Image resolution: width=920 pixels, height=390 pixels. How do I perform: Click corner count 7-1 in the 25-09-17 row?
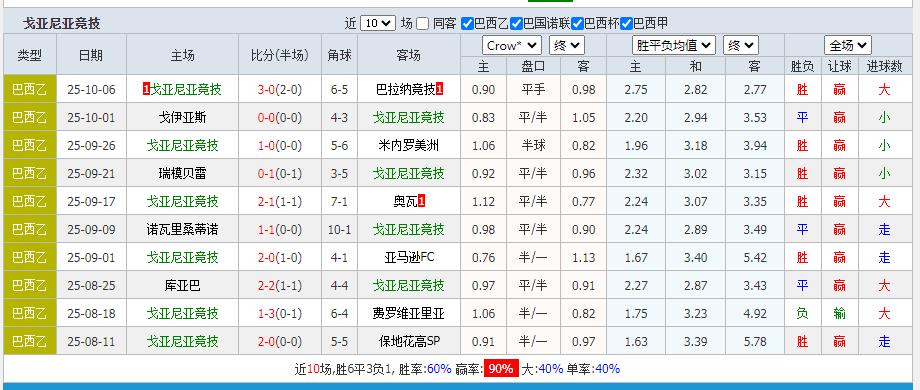(340, 202)
